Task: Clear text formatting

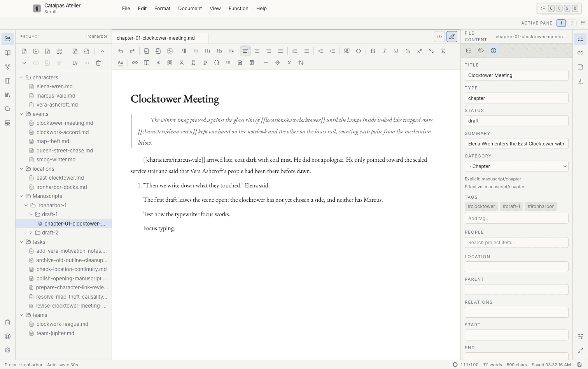Action: [x=443, y=51]
